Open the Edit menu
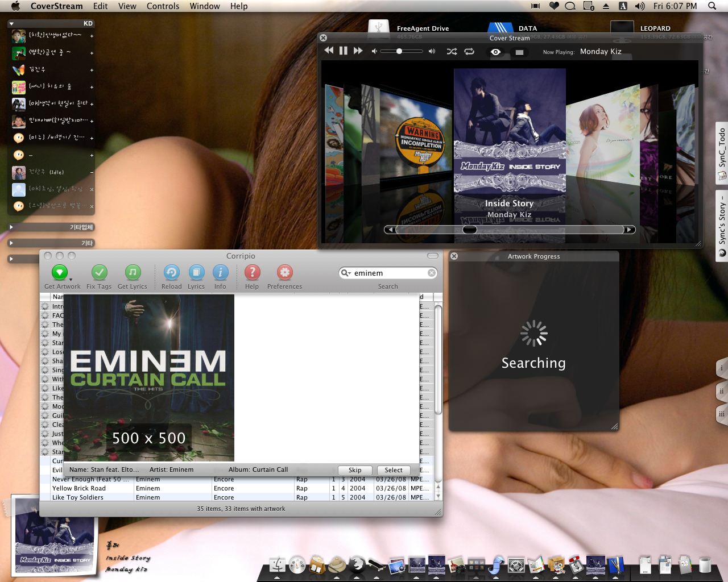Viewport: 728px width, 582px height. [101, 6]
